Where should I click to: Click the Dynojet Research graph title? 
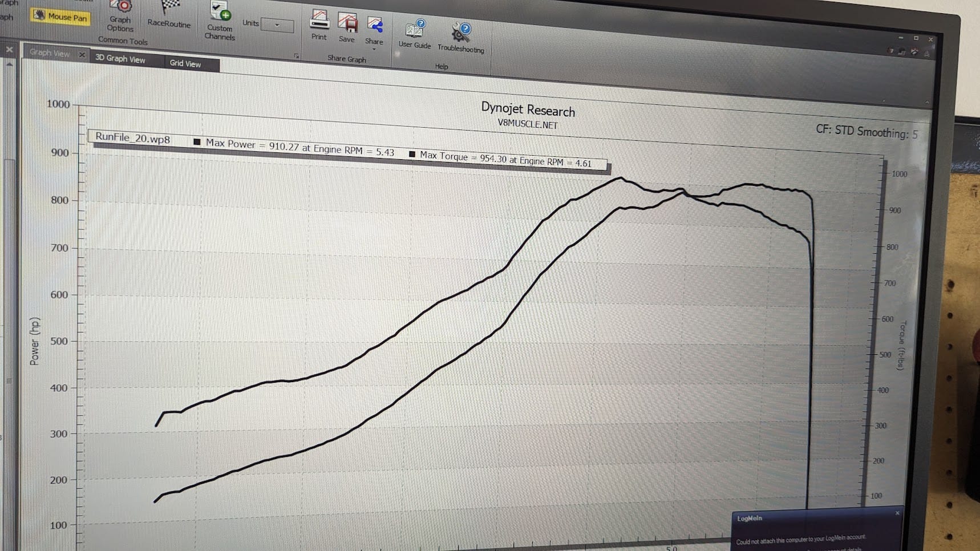click(x=528, y=108)
